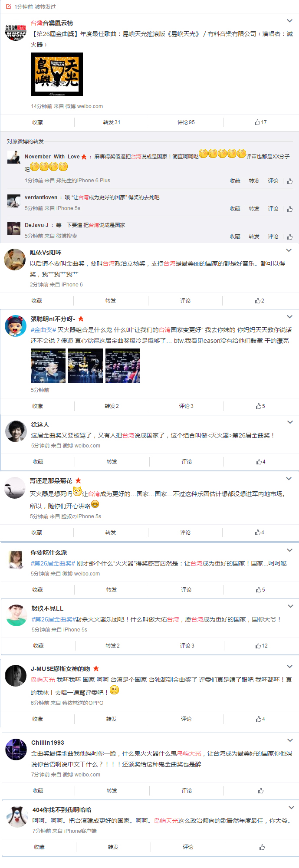This screenshot has height=868, width=299.
Task: Like 怒玖不見LL's post with 12 likes
Action: 262,646
